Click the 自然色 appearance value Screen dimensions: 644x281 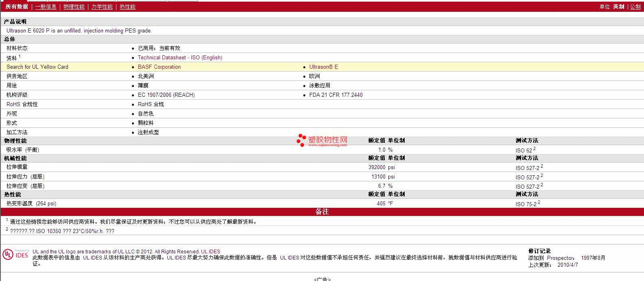click(x=146, y=114)
